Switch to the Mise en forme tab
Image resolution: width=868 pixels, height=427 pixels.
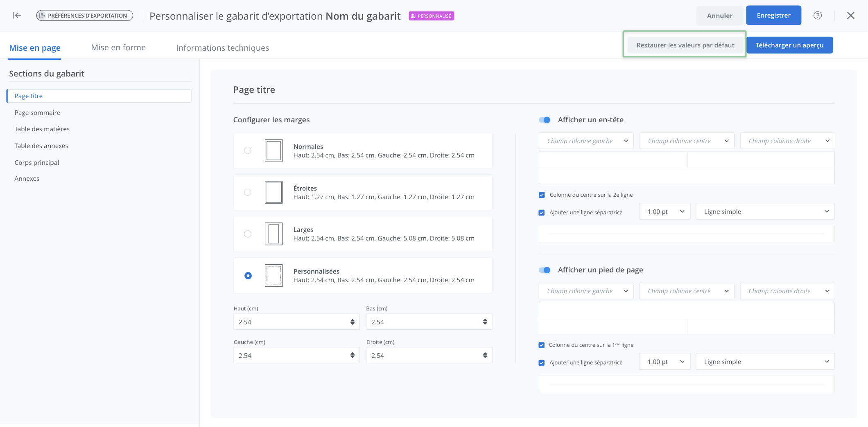[118, 47]
